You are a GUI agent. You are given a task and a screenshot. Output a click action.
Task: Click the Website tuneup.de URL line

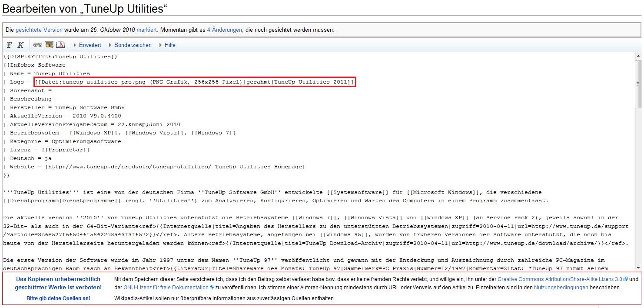tap(154, 167)
